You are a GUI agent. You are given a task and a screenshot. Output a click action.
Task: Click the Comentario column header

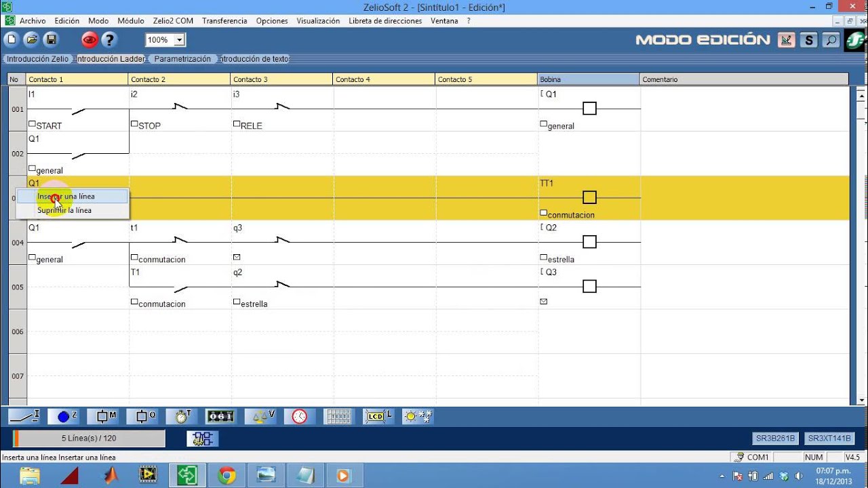pos(745,79)
